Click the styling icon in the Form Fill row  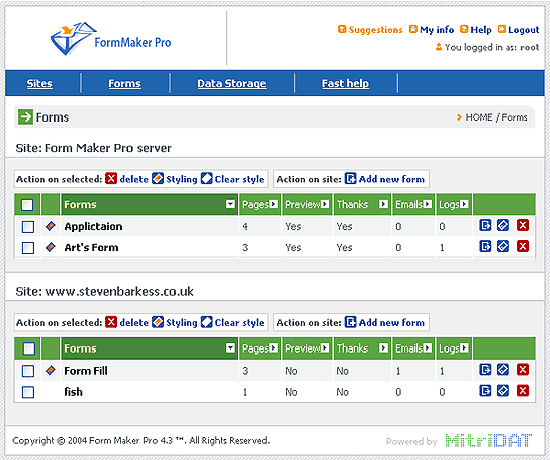point(503,369)
